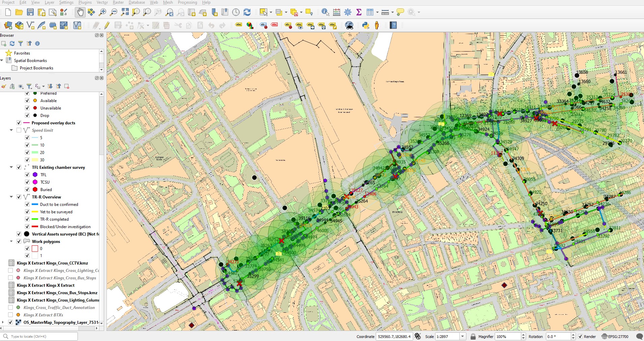Collapse the TR-R Overview layer group
This screenshot has width=644, height=341.
click(11, 197)
